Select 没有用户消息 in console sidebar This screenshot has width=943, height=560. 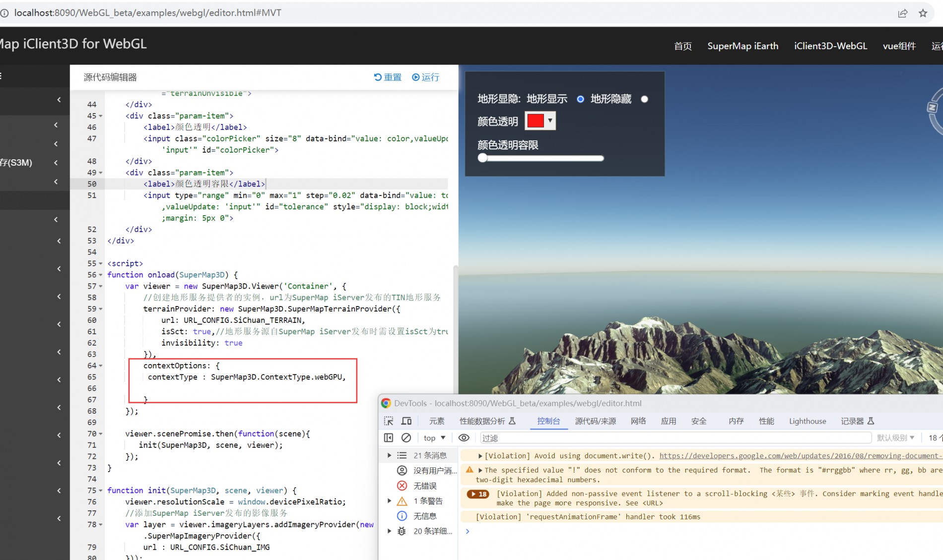[x=427, y=470]
